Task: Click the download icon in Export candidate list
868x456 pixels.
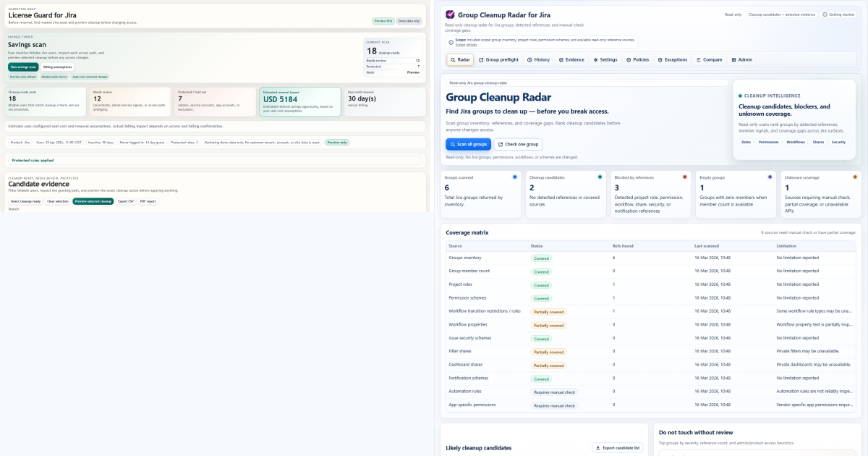Action: [598, 448]
